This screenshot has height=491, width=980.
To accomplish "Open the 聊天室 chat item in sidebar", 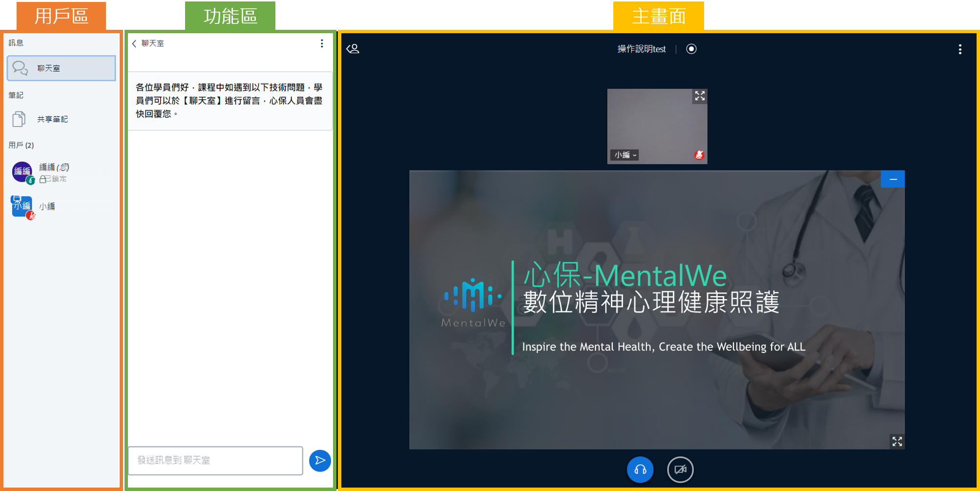I will [x=61, y=68].
